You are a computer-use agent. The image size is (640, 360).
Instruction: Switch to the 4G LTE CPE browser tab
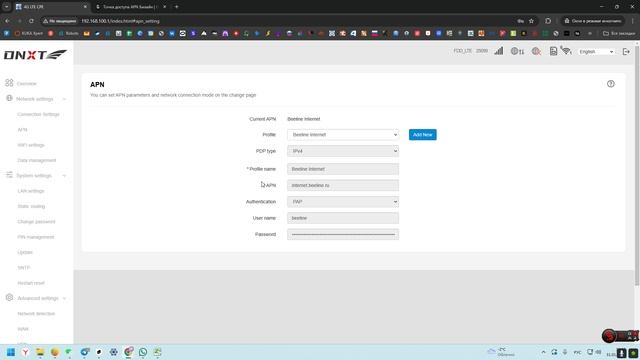point(51,7)
